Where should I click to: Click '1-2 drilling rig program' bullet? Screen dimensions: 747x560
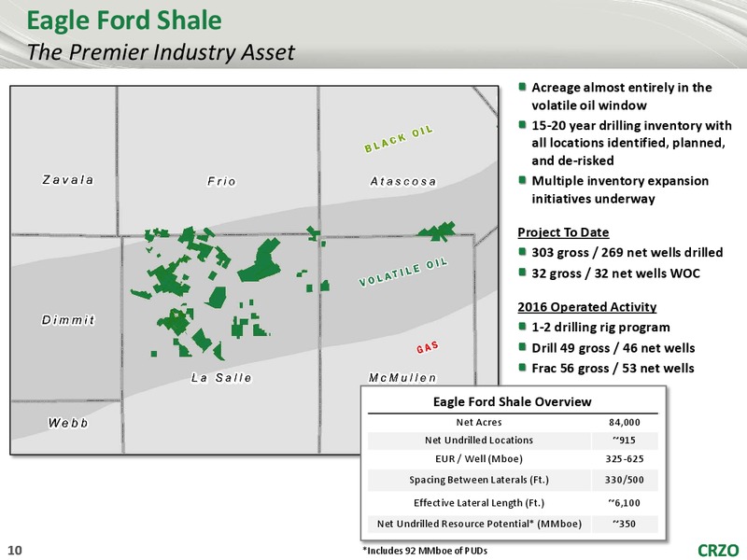pyautogui.click(x=600, y=328)
